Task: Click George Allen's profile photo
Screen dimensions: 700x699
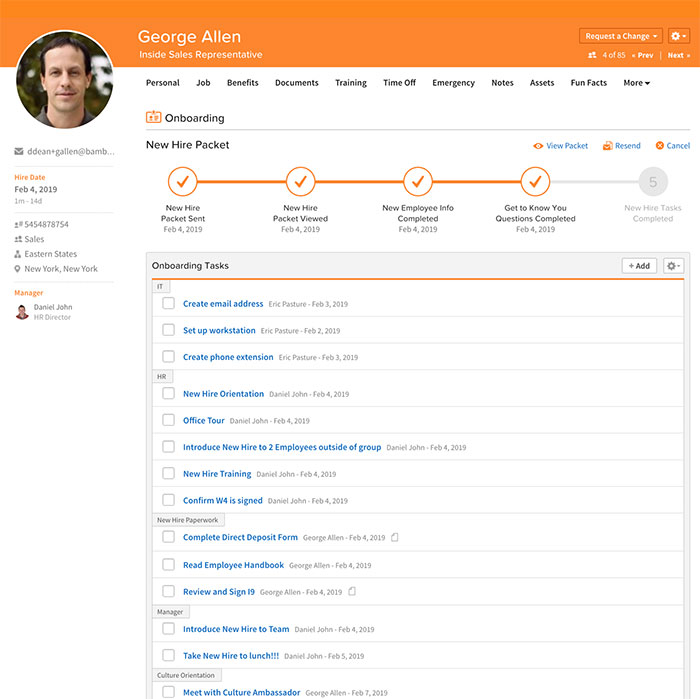Action: pyautogui.click(x=64, y=79)
